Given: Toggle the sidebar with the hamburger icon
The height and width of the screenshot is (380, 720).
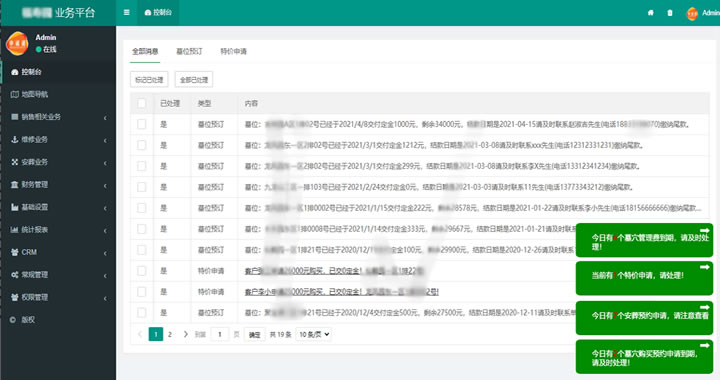Looking at the screenshot, I should point(126,12).
